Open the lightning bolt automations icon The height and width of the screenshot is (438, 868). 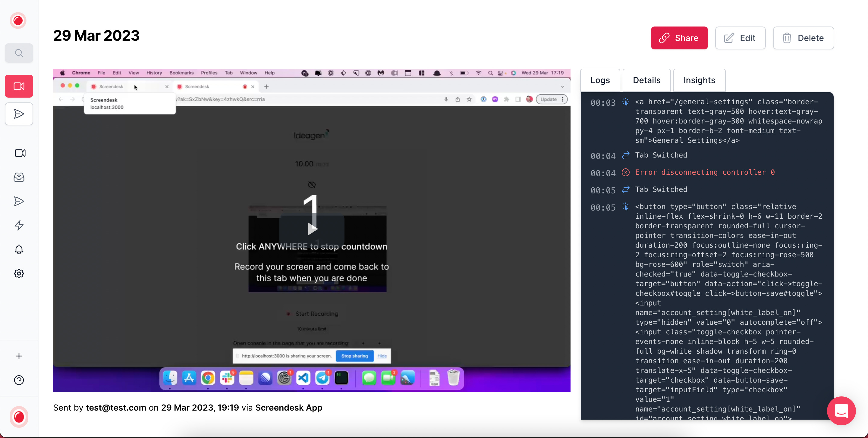pyautogui.click(x=19, y=225)
